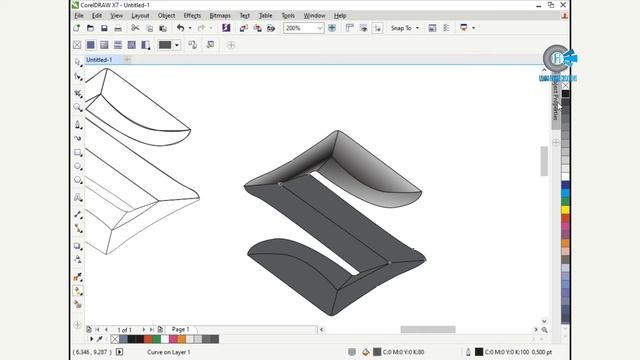Select the Interactive Fill tool
640x360 pixels.
[x=78, y=291]
